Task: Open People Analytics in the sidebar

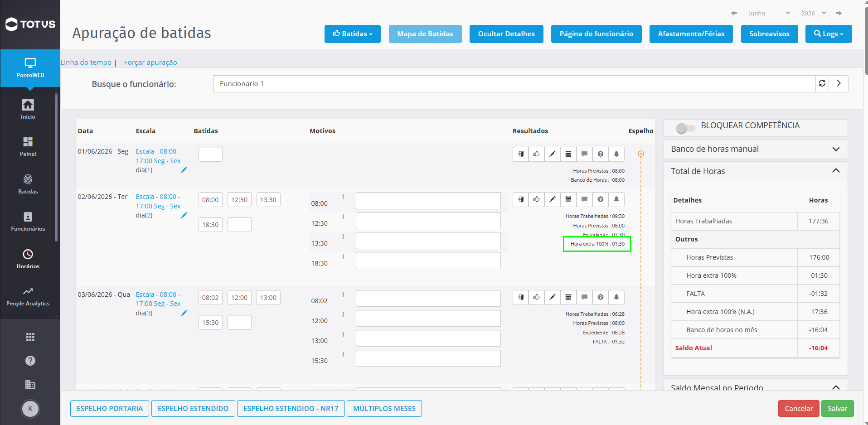Action: [x=28, y=296]
